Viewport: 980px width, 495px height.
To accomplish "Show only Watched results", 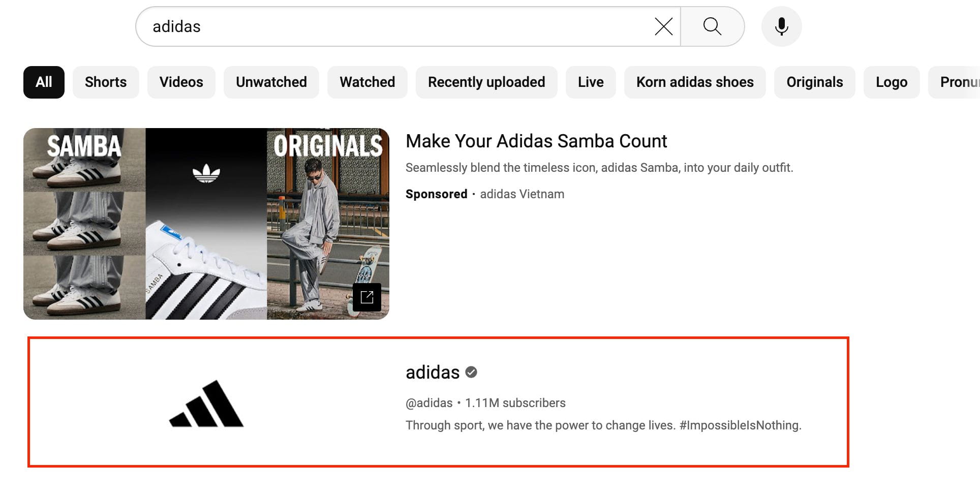I will pyautogui.click(x=367, y=82).
